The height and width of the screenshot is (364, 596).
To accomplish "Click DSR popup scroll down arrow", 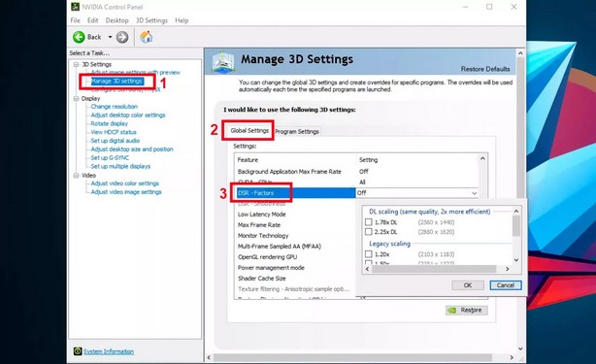I will 516,260.
